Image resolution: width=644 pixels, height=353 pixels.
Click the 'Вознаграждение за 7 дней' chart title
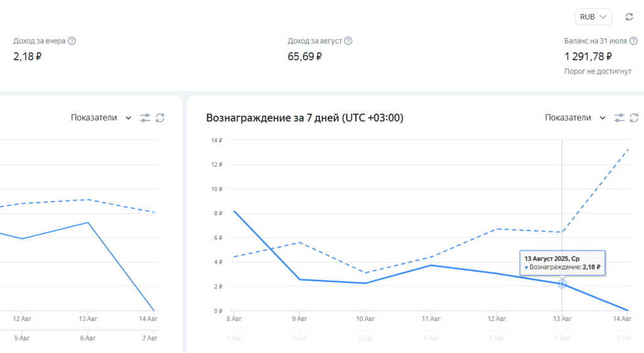[305, 118]
